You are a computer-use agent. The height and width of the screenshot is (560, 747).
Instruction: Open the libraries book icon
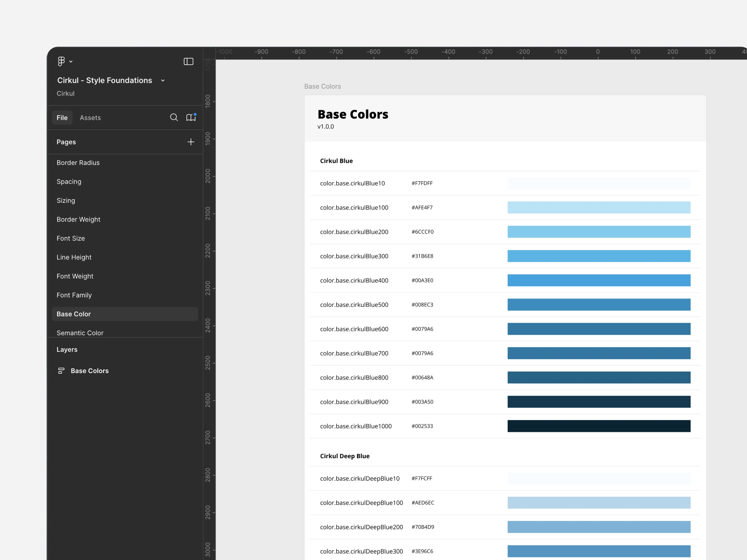191,117
